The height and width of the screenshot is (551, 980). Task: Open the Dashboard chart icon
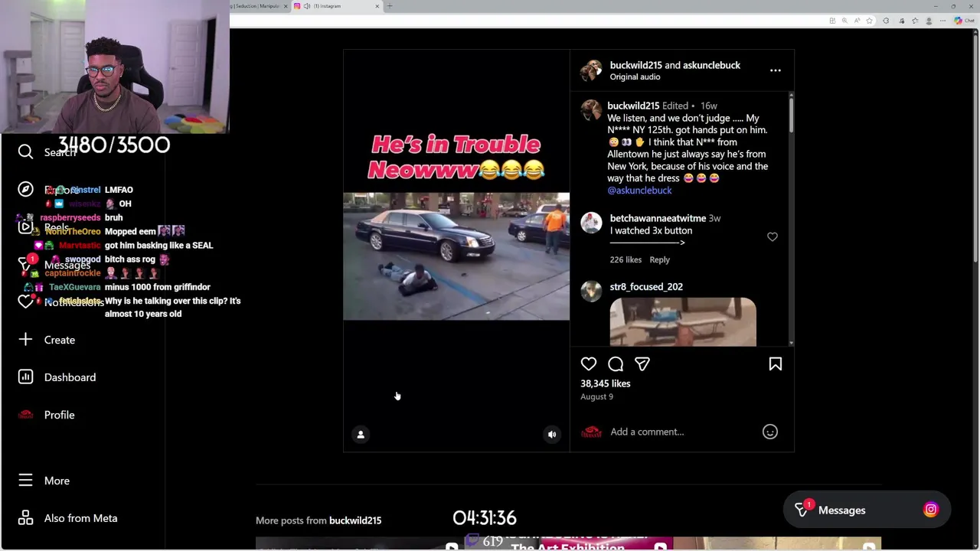tap(25, 377)
